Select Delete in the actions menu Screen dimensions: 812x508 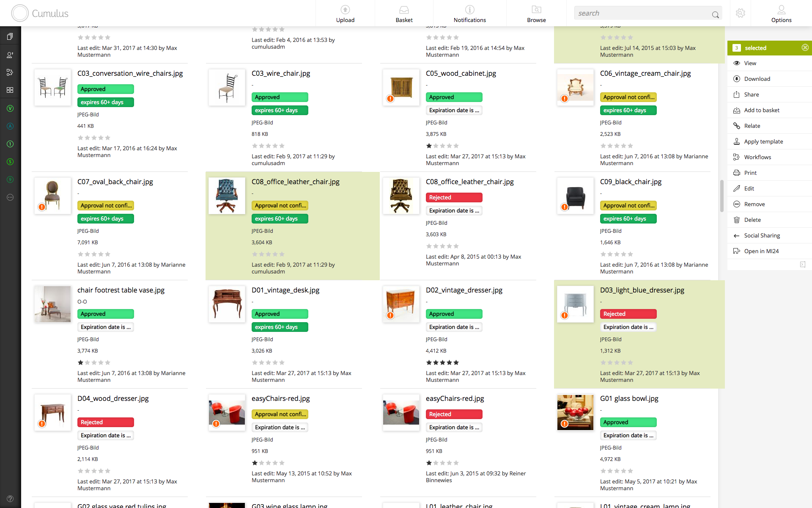[769, 220]
